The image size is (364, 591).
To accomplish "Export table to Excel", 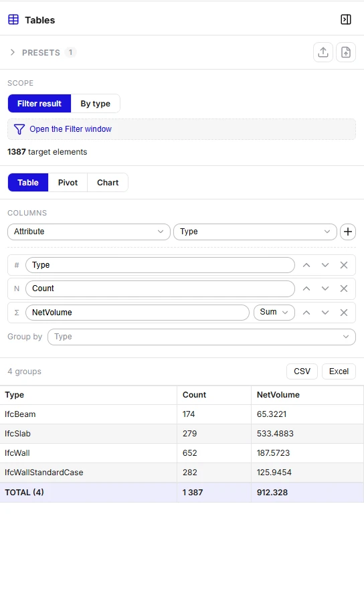I will point(339,371).
